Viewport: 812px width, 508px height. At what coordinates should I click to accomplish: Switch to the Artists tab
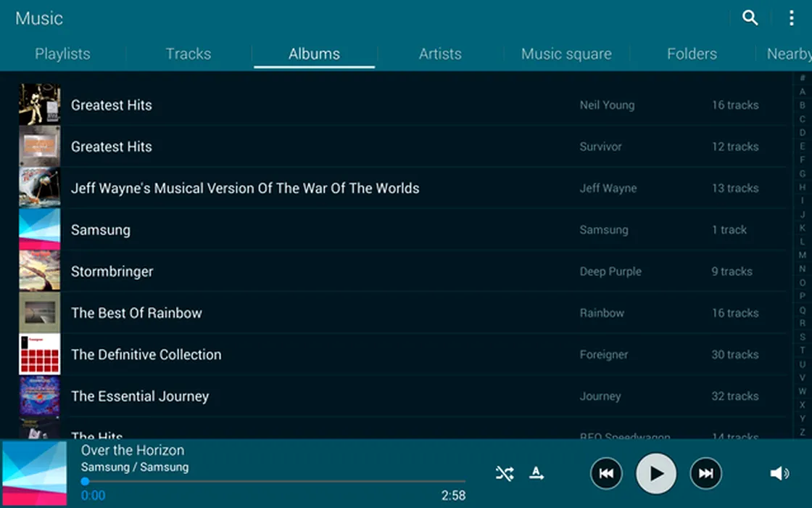(440, 54)
